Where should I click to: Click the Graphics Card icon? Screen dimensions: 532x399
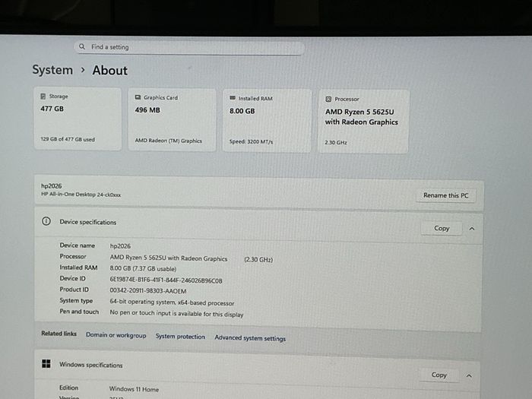point(138,97)
